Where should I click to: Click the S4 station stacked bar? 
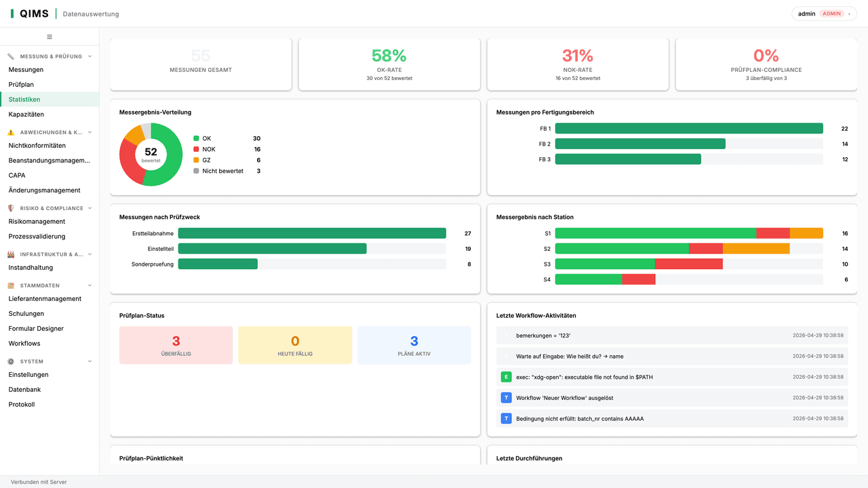[606, 279]
